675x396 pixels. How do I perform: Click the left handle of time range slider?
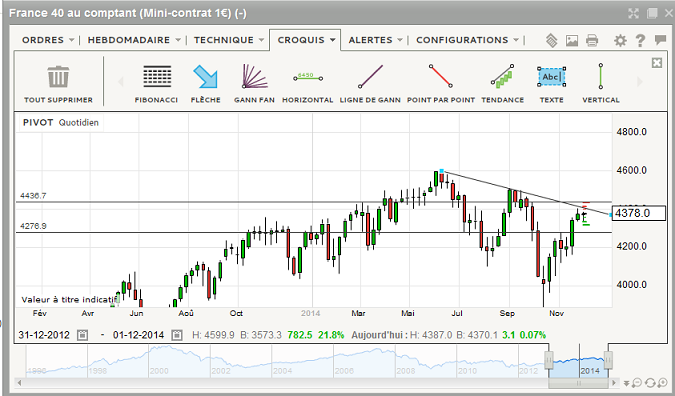(x=549, y=359)
